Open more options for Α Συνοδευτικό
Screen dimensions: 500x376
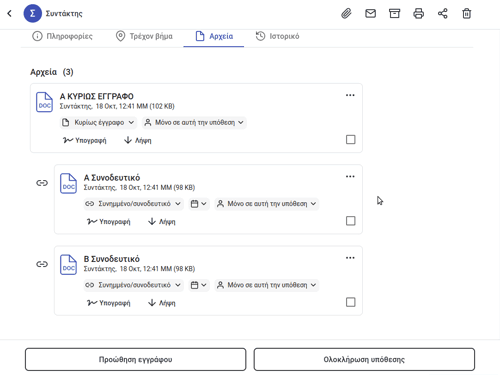350,177
